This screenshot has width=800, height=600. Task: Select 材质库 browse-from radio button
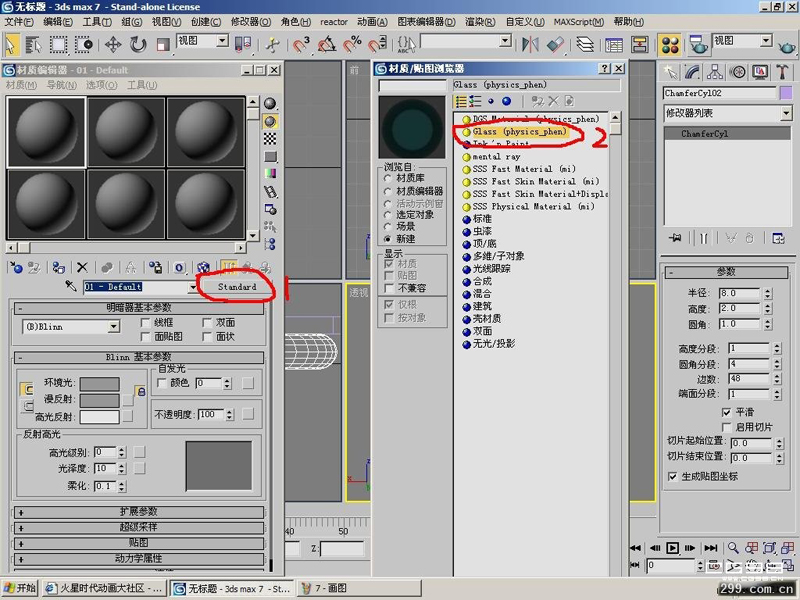(387, 178)
